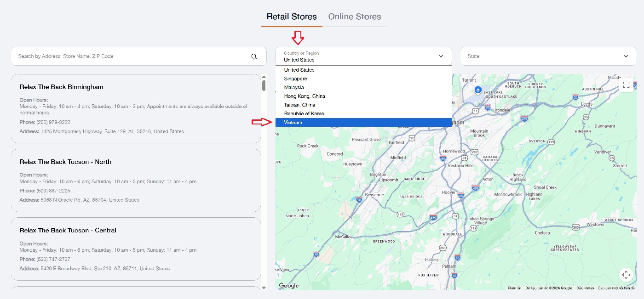
Task: Choose Taiwan, China from the list
Action: 363,105
